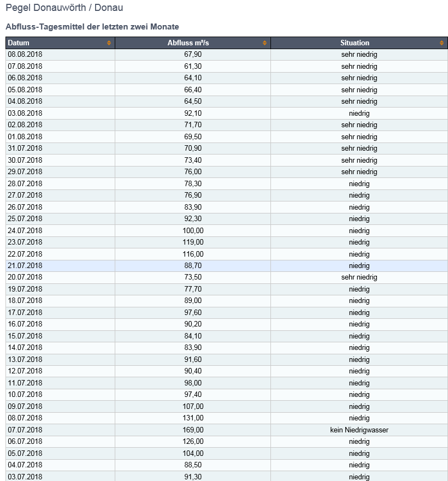Select the date cell 07.07.2018

coord(25,430)
